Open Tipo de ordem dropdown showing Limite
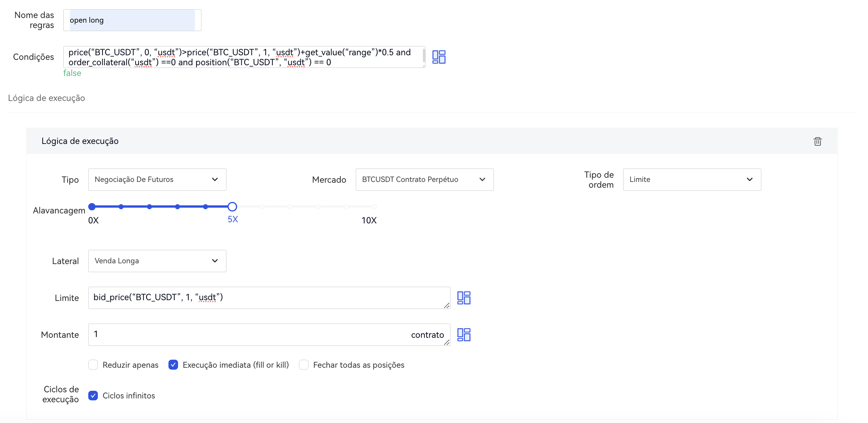Image resolution: width=868 pixels, height=423 pixels. coord(691,180)
